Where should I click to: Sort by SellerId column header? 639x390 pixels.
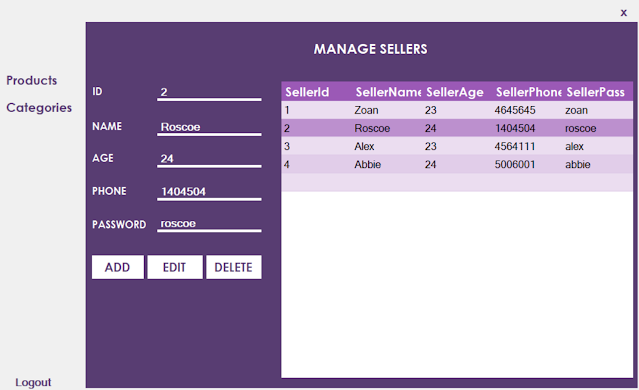(x=317, y=92)
